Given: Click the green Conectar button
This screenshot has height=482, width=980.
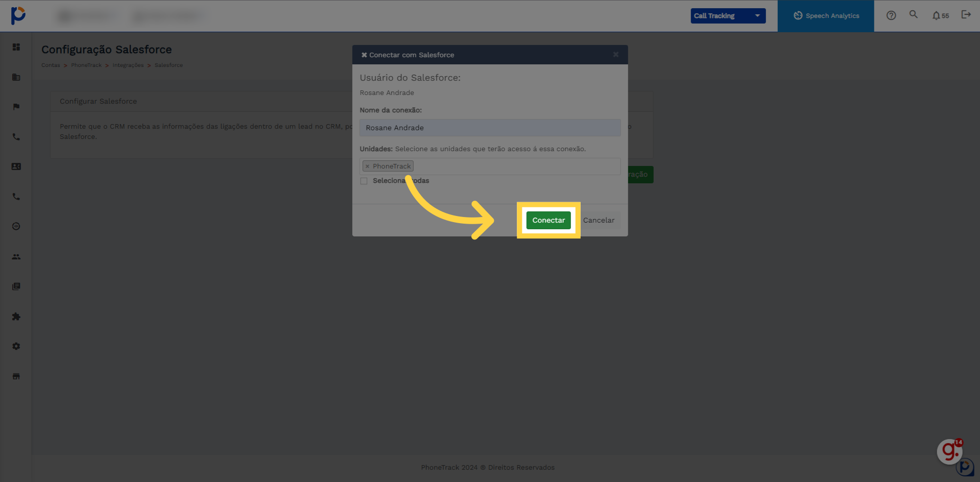Looking at the screenshot, I should click(x=548, y=220).
